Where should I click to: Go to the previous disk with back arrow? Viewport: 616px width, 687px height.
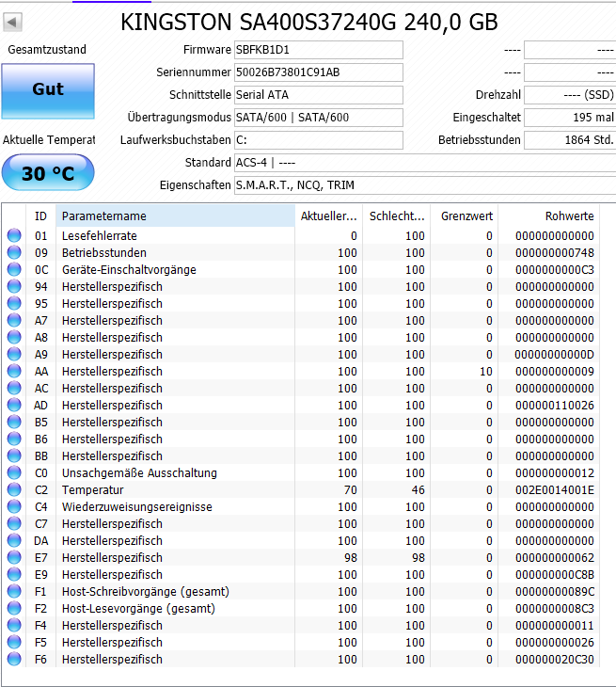13,22
